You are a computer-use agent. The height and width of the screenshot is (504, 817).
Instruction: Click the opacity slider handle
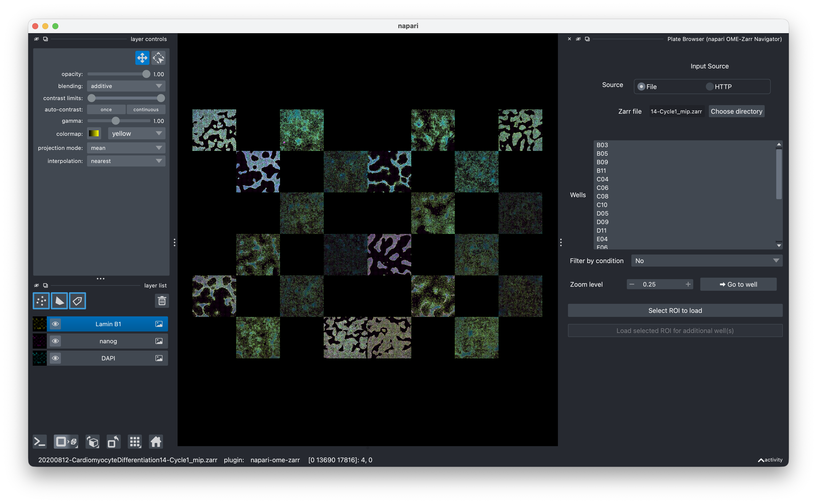[x=146, y=74]
